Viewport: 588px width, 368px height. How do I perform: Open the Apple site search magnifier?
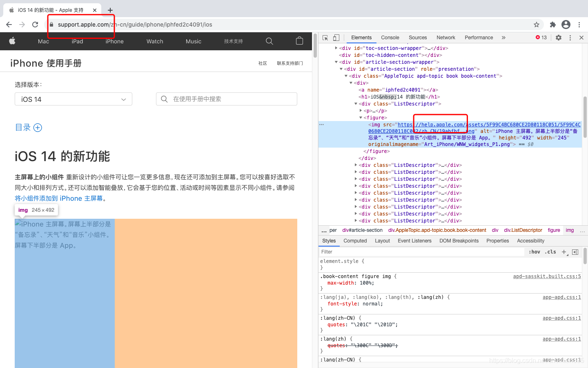269,41
